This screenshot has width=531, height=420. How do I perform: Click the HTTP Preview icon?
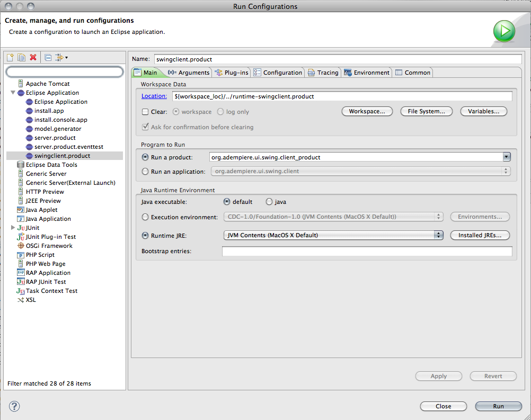click(x=21, y=192)
